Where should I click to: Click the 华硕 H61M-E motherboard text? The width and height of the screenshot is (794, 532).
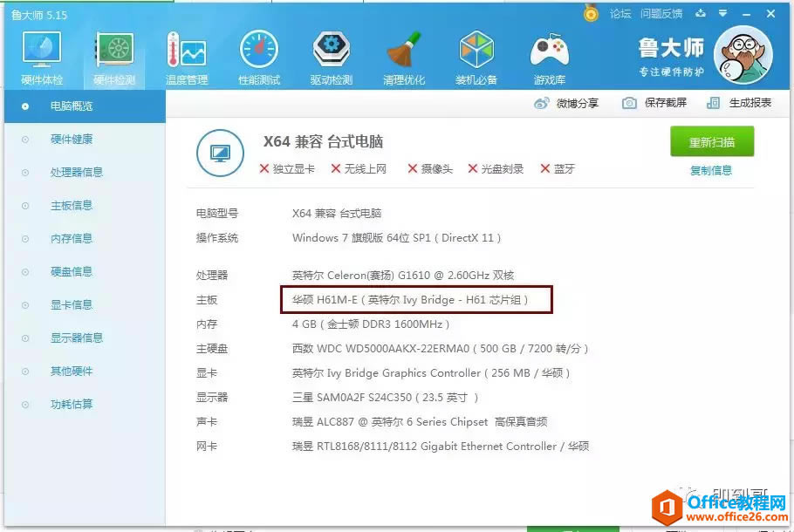410,300
